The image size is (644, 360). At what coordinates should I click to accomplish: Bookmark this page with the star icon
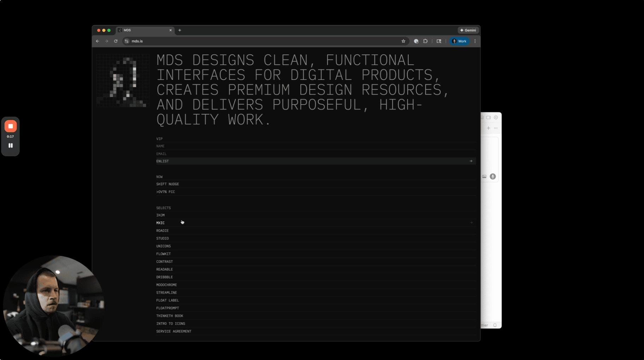click(x=403, y=41)
